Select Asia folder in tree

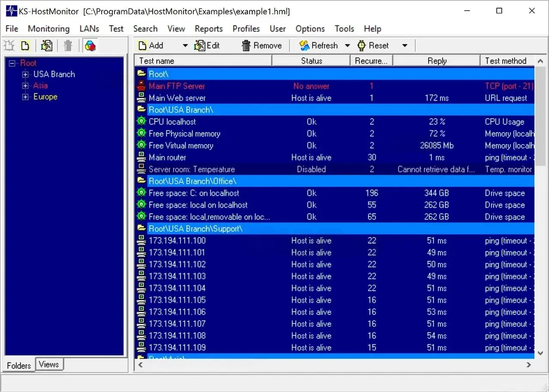(40, 85)
